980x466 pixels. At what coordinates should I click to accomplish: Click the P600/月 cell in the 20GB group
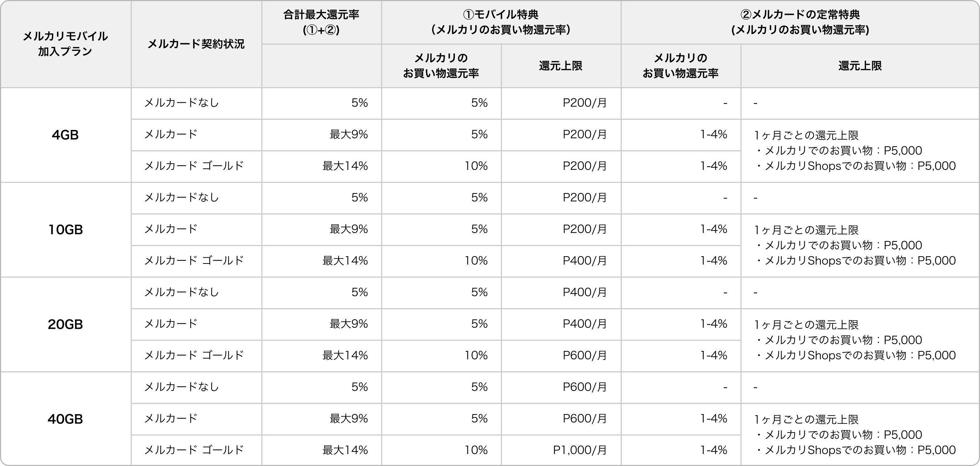pos(585,356)
